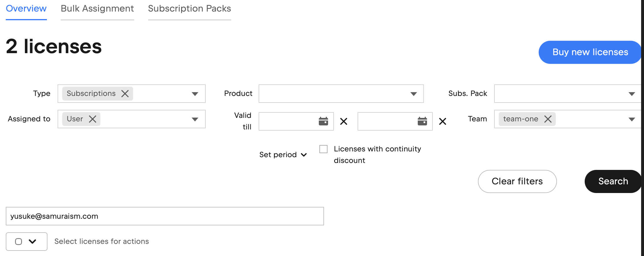Switch to the Bulk Assignment tab
The width and height of the screenshot is (644, 256).
pos(97,9)
